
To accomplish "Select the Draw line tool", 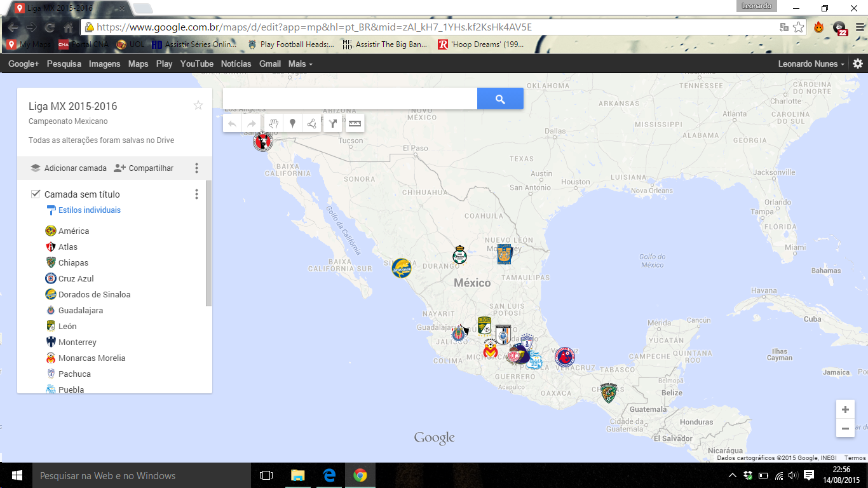I will coord(311,123).
